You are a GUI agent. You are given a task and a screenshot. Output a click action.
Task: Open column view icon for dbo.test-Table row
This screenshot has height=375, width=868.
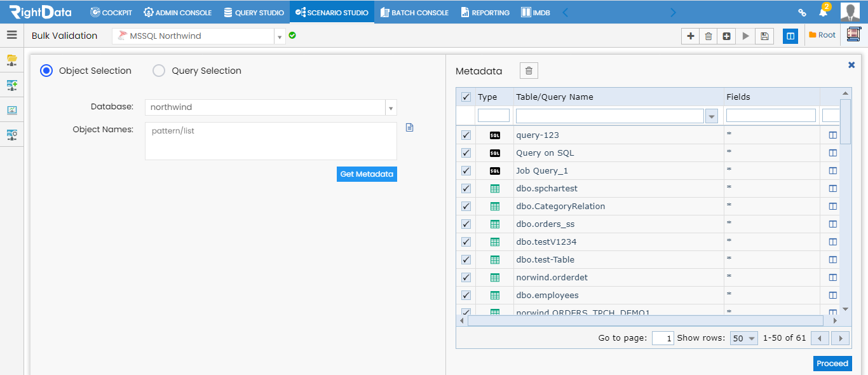pos(833,260)
